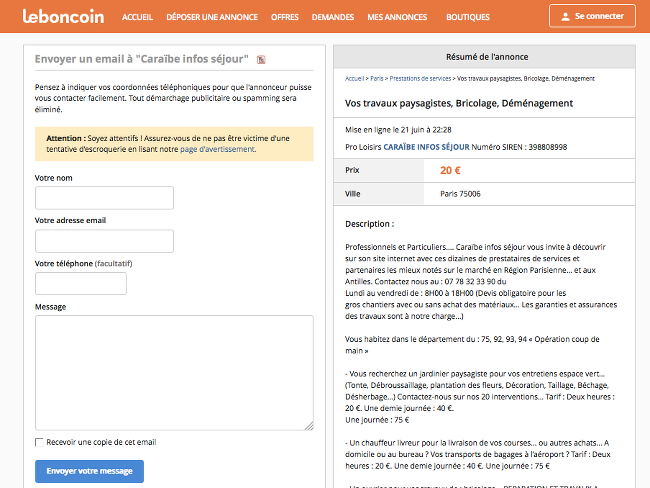Click the Votre nom text field
This screenshot has width=650, height=488.
pyautogui.click(x=104, y=198)
